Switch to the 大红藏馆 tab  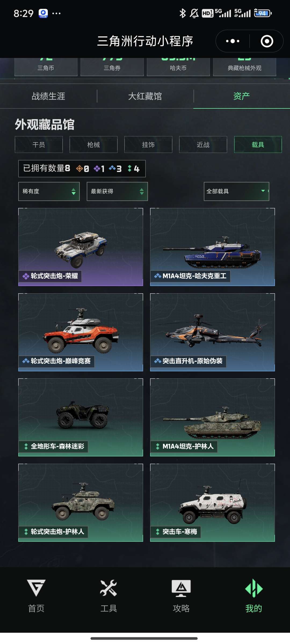point(145,96)
